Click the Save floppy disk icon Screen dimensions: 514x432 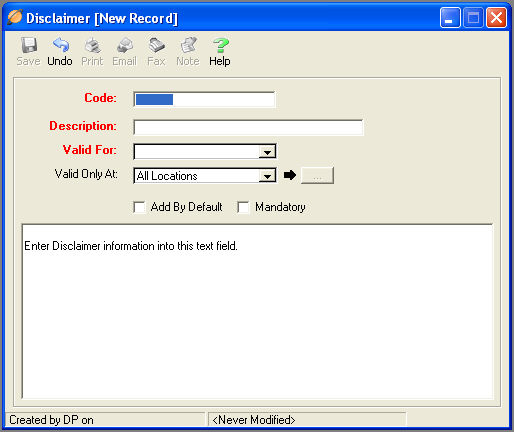[x=29, y=45]
